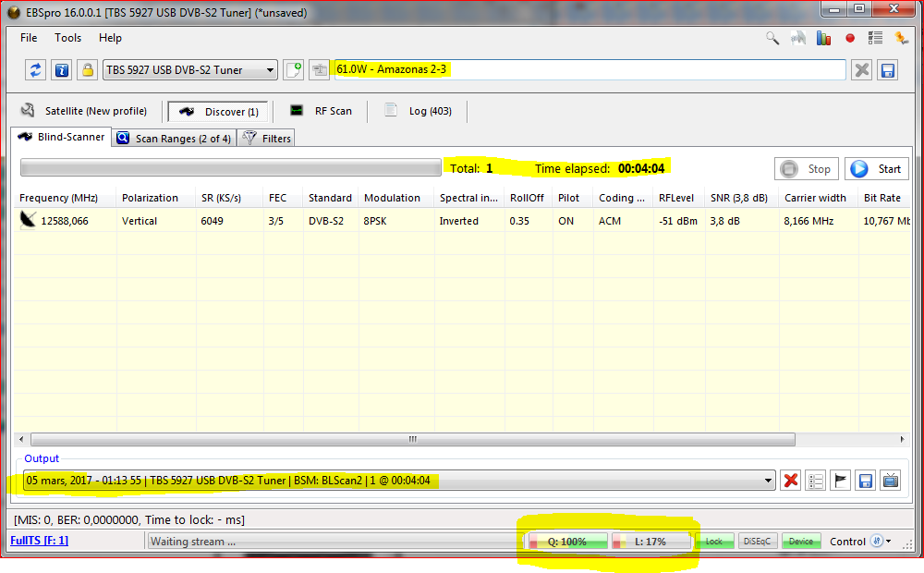Click the flag icon in Output row
The image size is (924, 573).
click(x=841, y=480)
